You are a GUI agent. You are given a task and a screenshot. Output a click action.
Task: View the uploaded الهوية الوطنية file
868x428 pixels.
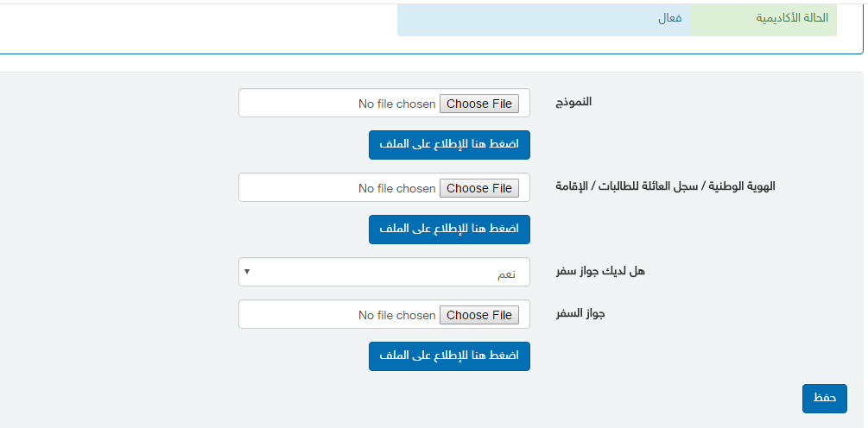(x=449, y=230)
